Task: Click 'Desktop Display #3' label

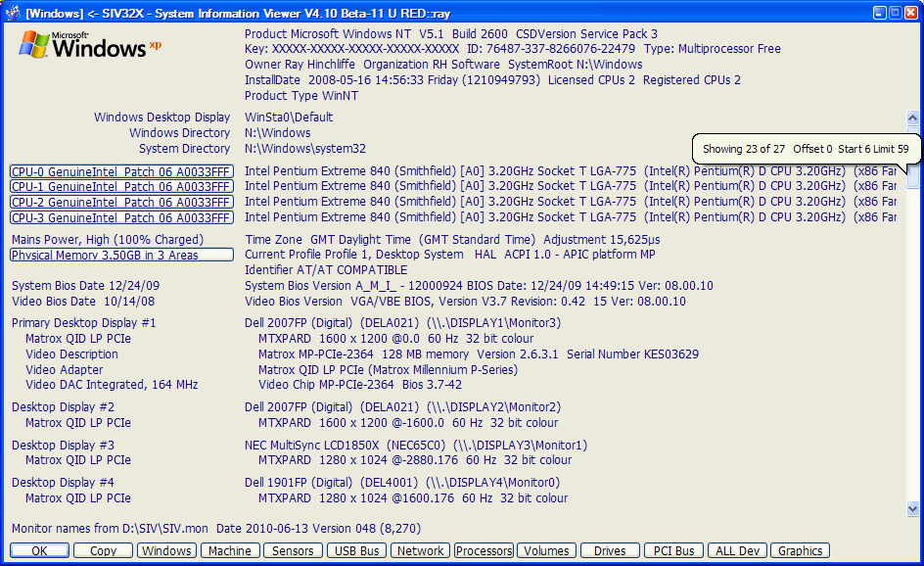Action: pos(63,446)
